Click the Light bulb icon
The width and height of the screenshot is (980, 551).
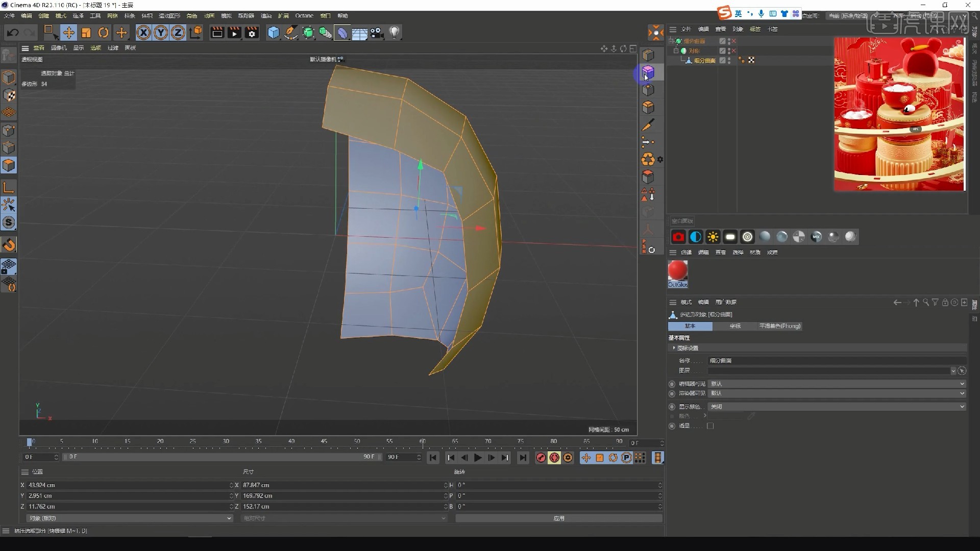point(394,33)
